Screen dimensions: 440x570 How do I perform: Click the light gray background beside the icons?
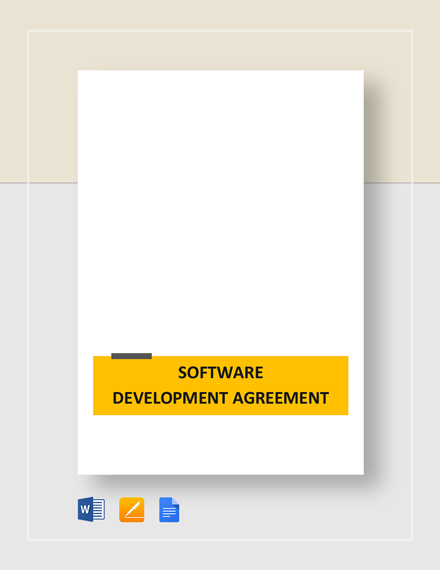tap(291, 510)
